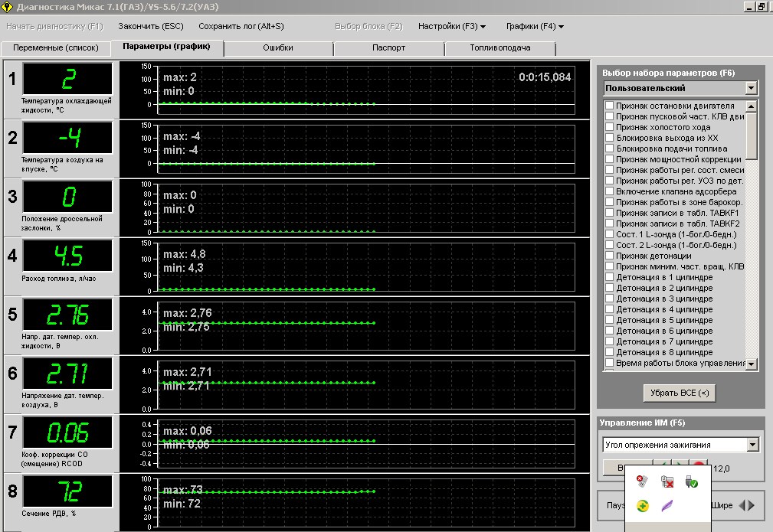Click the RCOD correction display showing 0.06
Image resolution: width=773 pixels, height=532 pixels.
coord(67,432)
